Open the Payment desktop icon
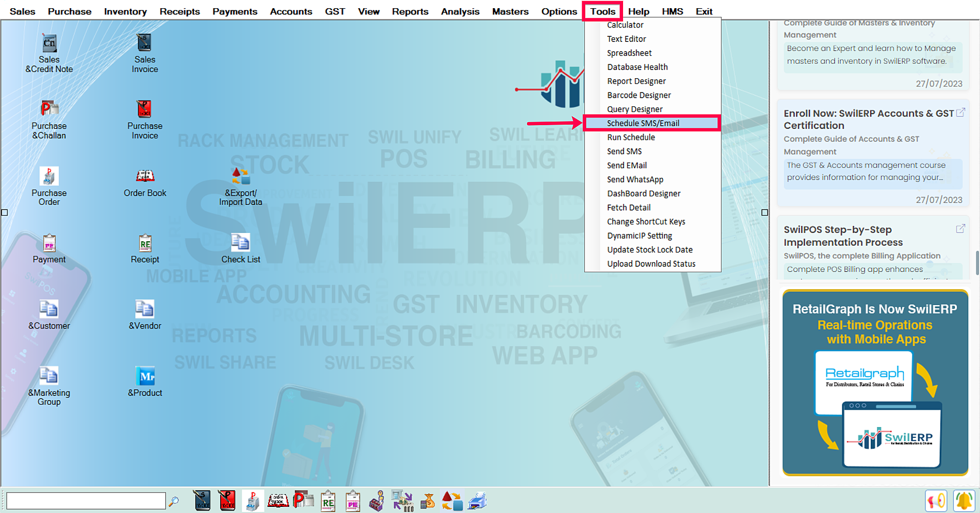 point(49,249)
